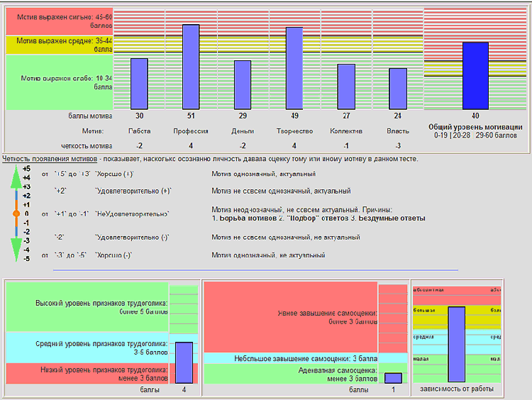Click the red 'Мотив выражен сильно' legend
This screenshot has height=400, width=532.
pyautogui.click(x=60, y=21)
